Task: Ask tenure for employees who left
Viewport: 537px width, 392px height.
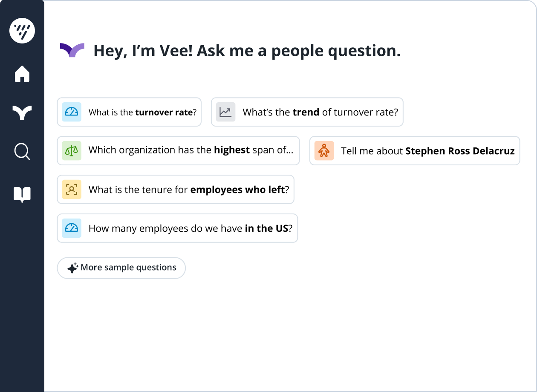Action: point(176,189)
